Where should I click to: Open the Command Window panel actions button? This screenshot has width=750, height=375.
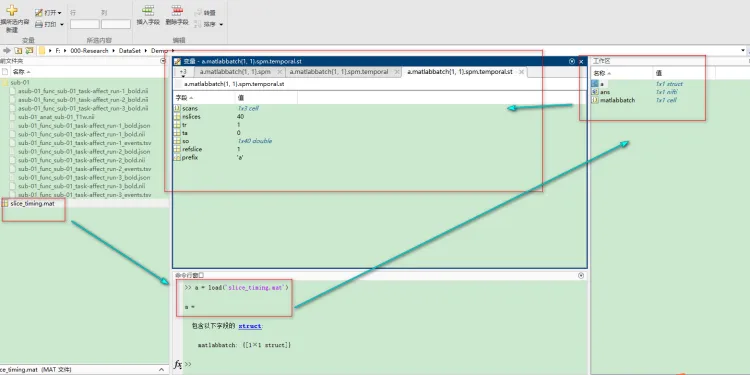[581, 276]
